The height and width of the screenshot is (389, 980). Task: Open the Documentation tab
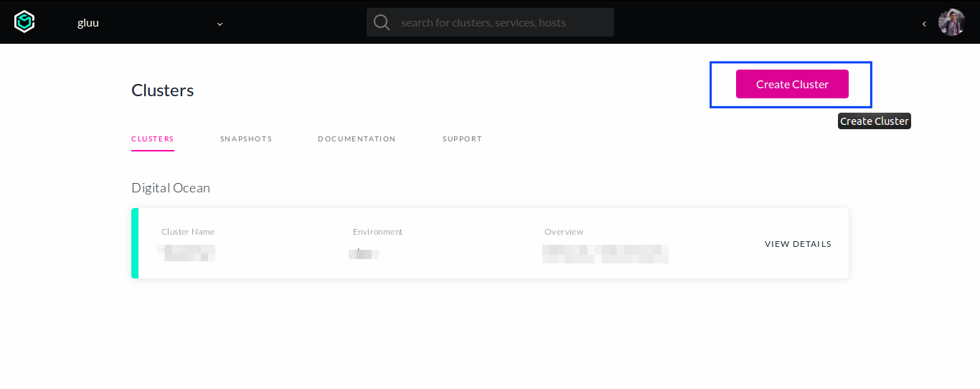[357, 139]
